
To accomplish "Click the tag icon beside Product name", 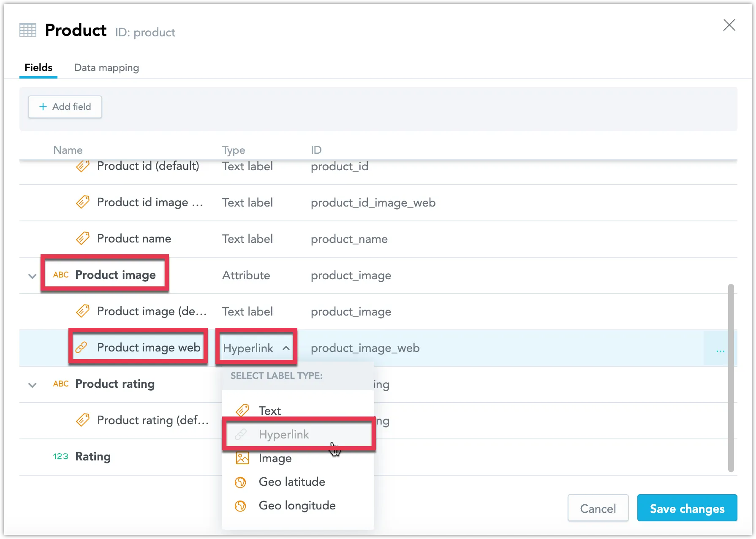I will click(82, 239).
